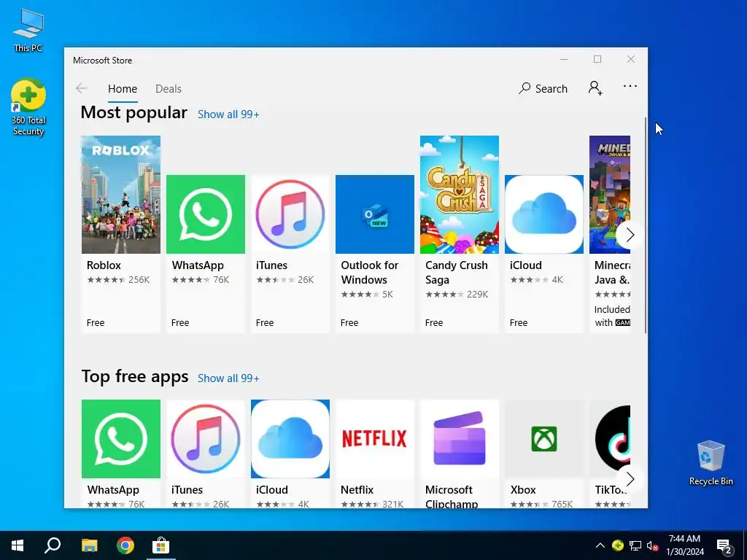The width and height of the screenshot is (747, 560).
Task: Open the Windows Start menu
Action: [18, 545]
